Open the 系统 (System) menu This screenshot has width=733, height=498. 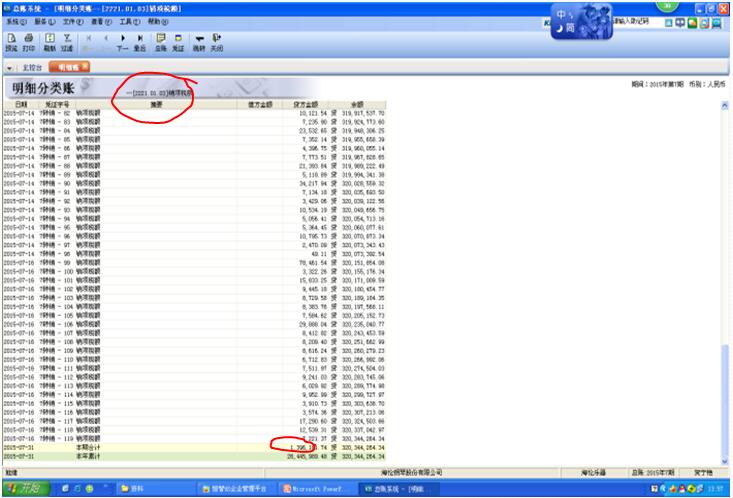pyautogui.click(x=12, y=21)
